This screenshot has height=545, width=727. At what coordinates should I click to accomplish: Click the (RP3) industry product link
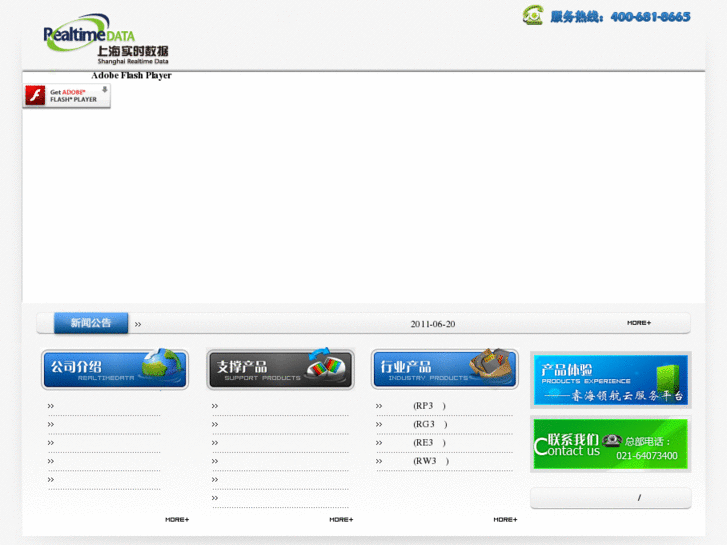[x=429, y=406]
